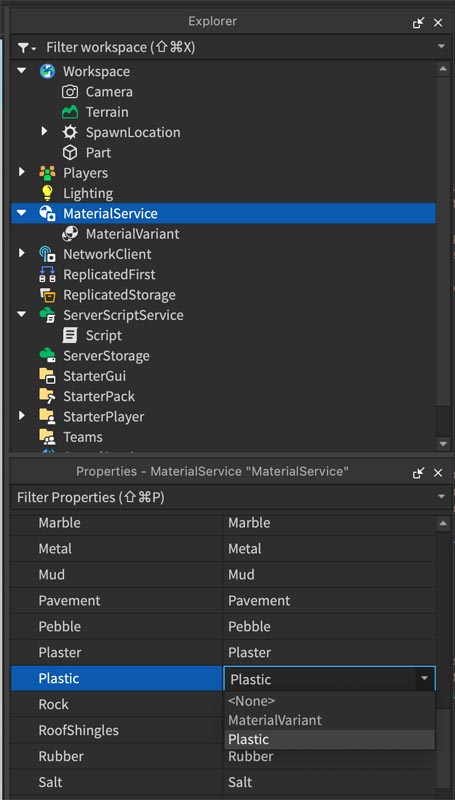The width and height of the screenshot is (455, 800).
Task: Expand the Players node
Action: (21, 172)
